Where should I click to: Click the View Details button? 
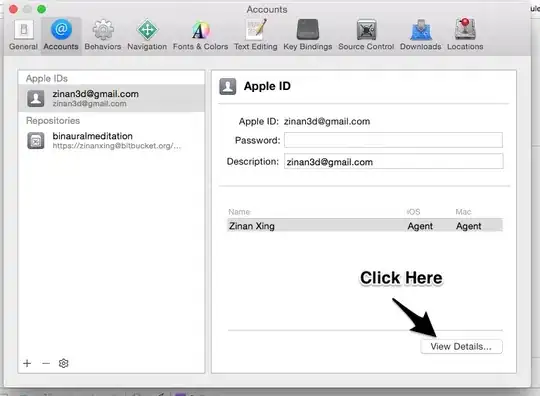click(461, 346)
